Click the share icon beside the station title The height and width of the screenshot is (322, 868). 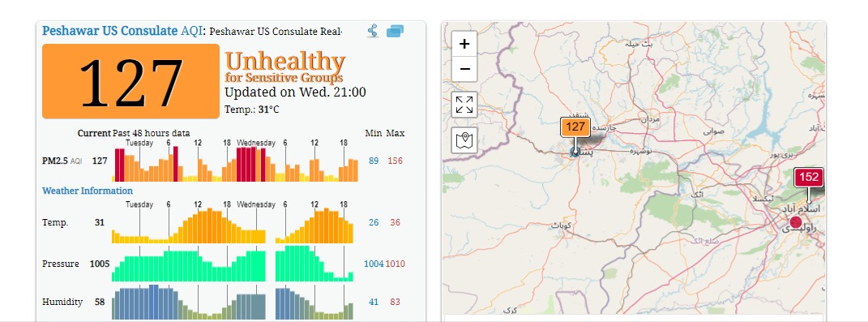pos(373,31)
